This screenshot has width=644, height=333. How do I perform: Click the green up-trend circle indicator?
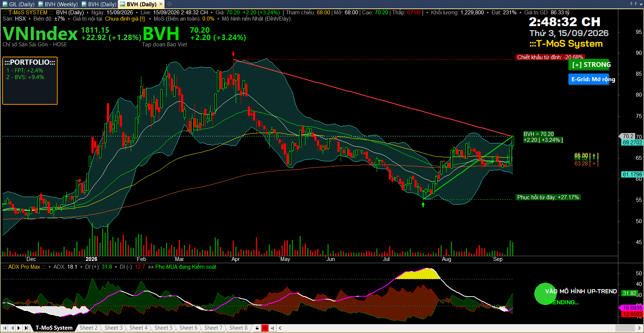[x=545, y=294]
